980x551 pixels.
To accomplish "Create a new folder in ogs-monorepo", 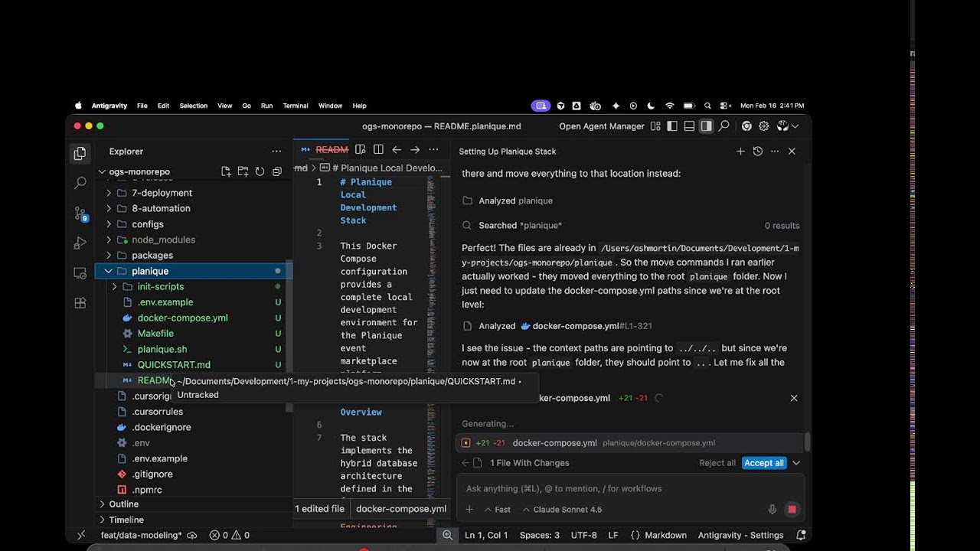I will (243, 171).
